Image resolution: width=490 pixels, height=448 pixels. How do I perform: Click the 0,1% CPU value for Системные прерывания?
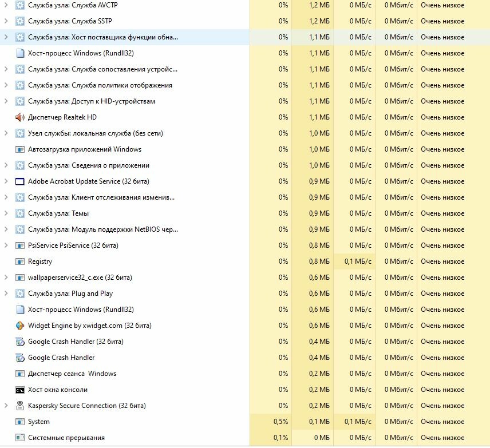(280, 437)
